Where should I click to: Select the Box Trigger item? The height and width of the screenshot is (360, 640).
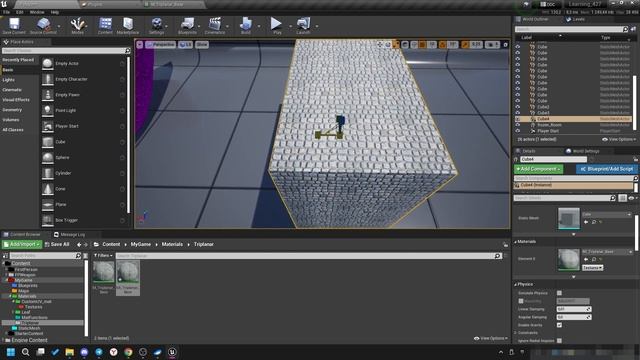pos(84,220)
